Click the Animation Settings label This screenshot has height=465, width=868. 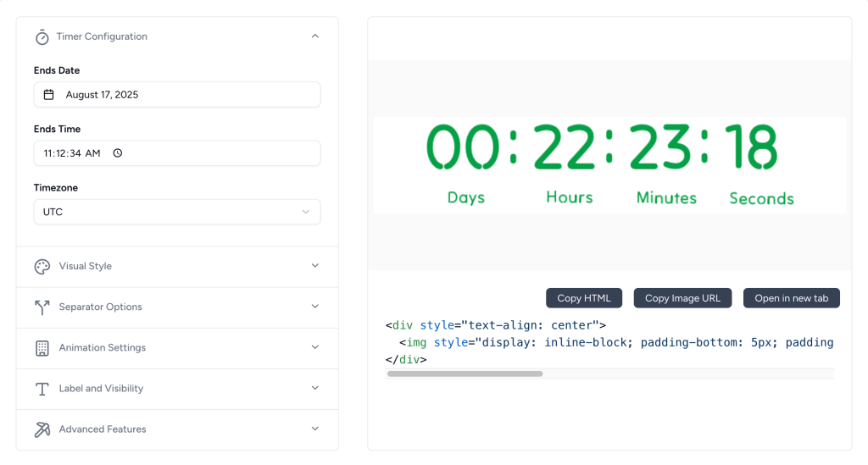click(103, 348)
